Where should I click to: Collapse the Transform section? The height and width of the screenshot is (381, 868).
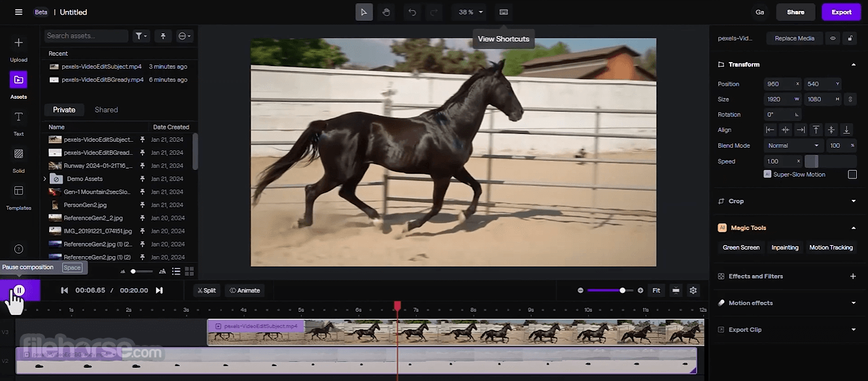point(853,65)
